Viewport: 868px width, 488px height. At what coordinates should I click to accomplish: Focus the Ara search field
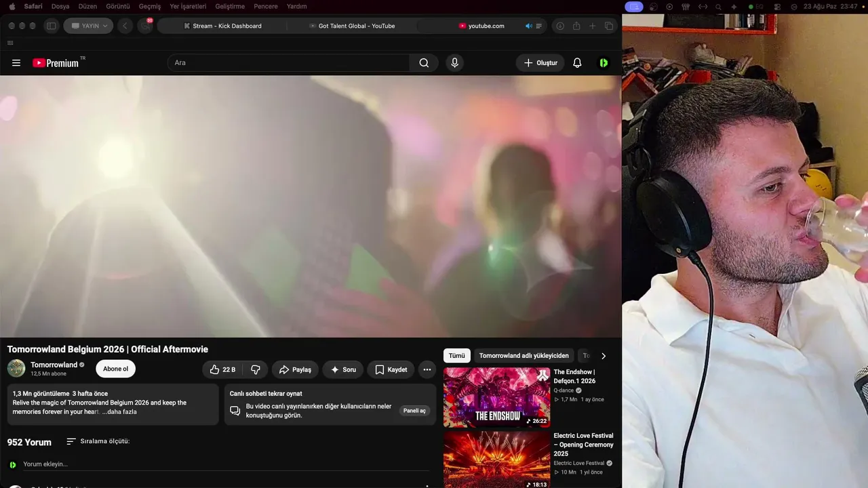pos(288,63)
